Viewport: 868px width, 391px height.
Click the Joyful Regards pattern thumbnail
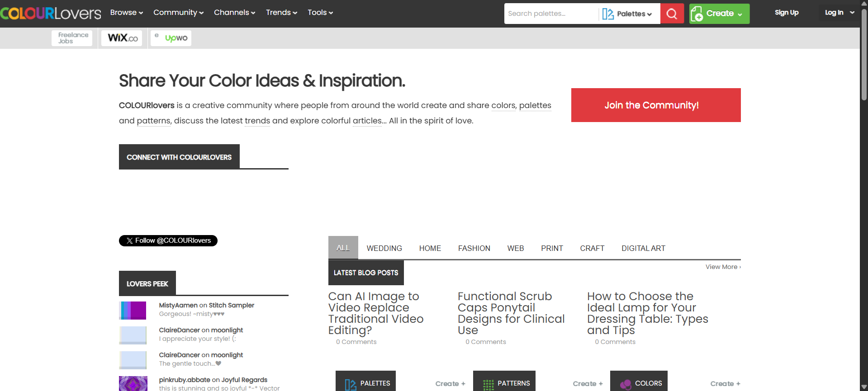tap(133, 384)
